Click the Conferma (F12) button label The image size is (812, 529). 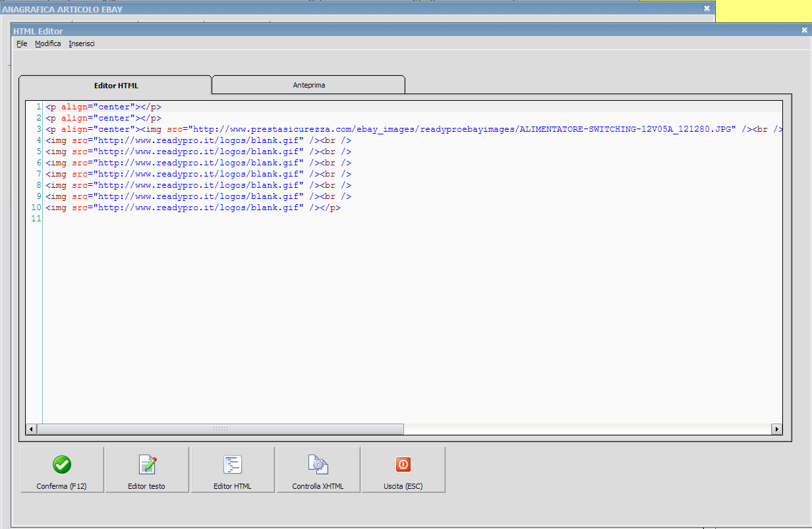(x=62, y=486)
